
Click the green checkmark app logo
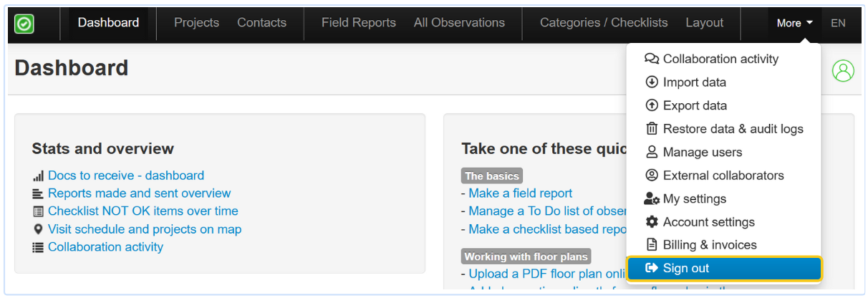pos(24,24)
